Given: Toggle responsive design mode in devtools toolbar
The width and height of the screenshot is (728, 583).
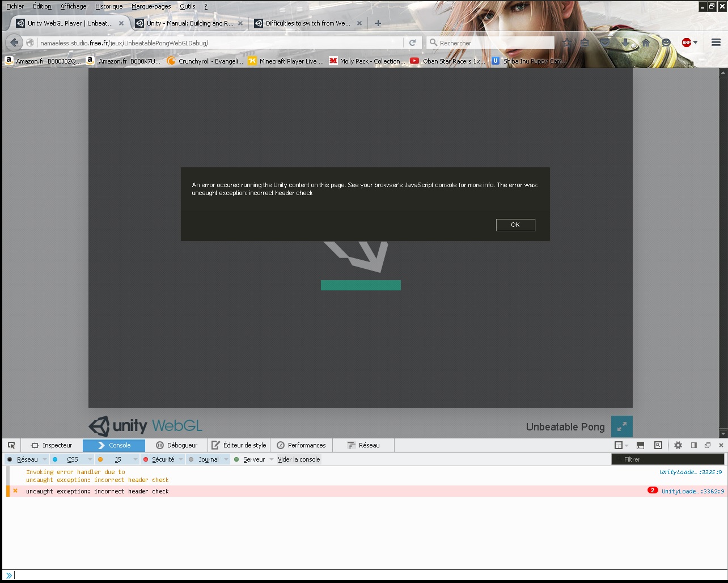Looking at the screenshot, I should point(618,445).
